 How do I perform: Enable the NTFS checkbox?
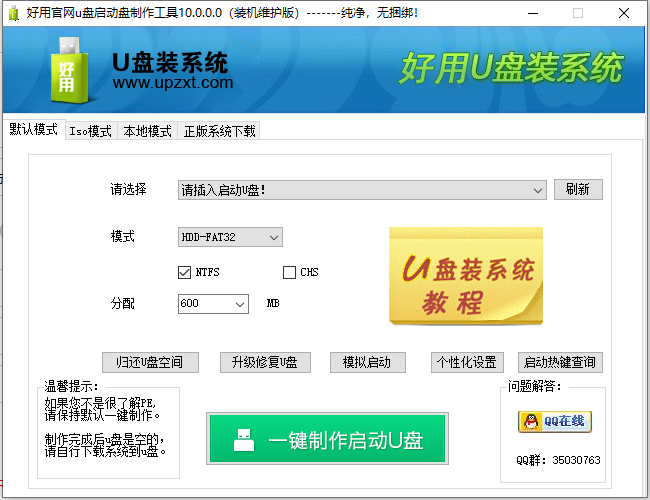click(184, 272)
